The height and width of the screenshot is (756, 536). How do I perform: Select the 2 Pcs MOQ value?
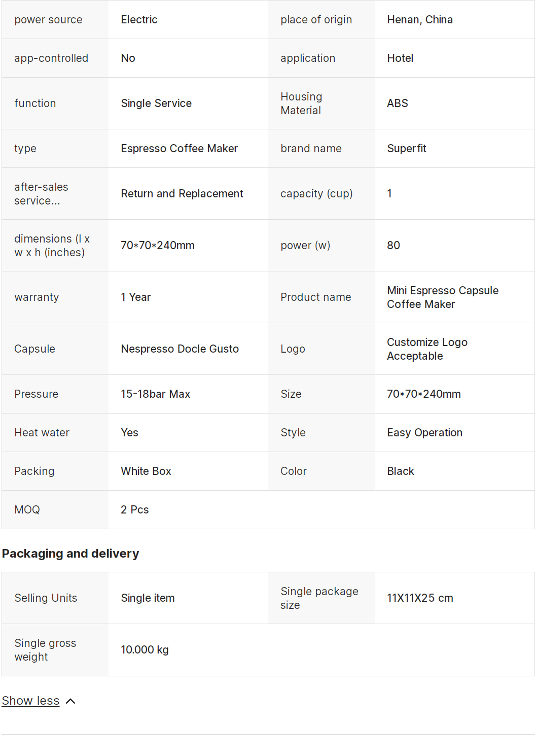(x=135, y=510)
